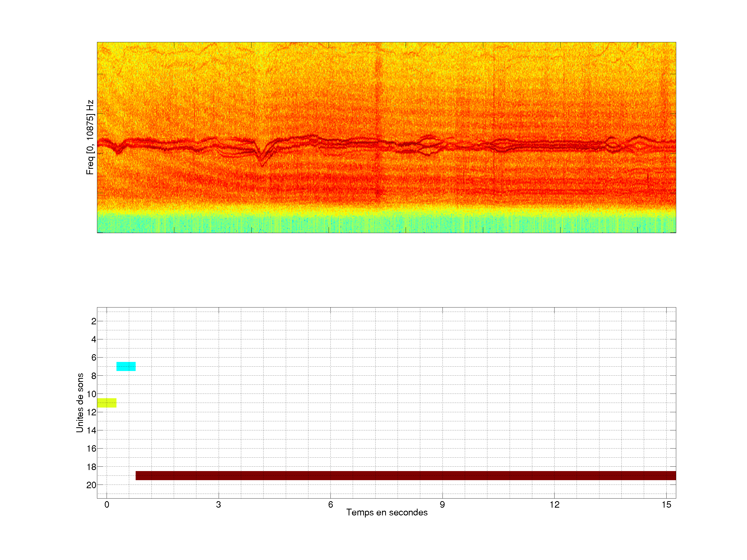Click the x-axis tick label 15

click(666, 505)
